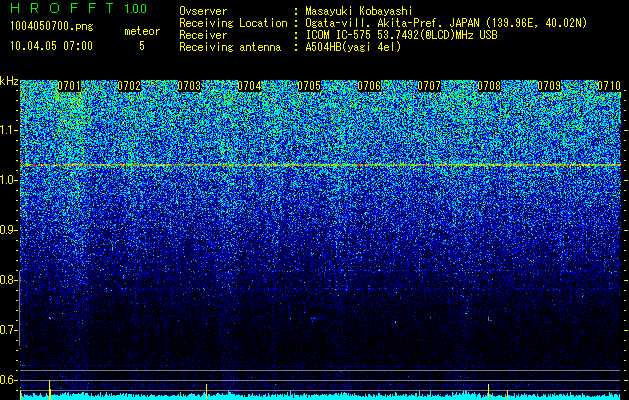Image resolution: width=629 pixels, height=400 pixels.
Task: Click the 0705 time marker
Action: coord(309,86)
